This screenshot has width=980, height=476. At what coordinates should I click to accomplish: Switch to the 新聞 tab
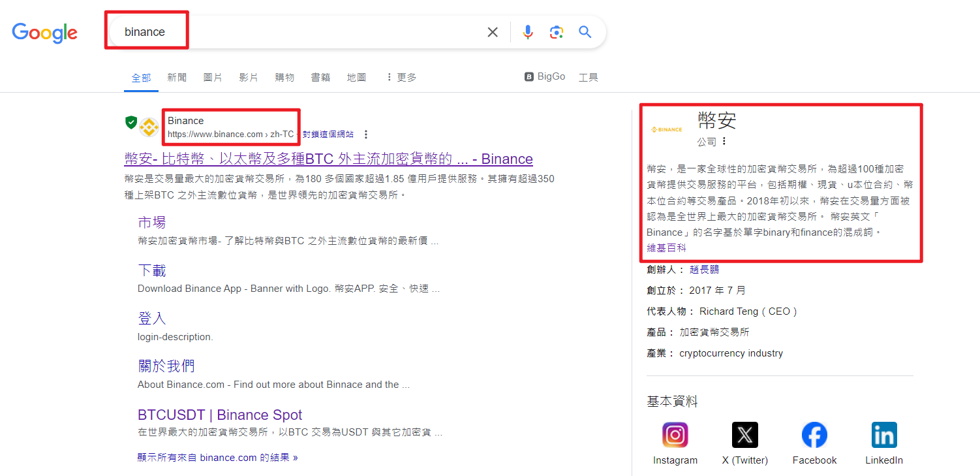pos(177,78)
